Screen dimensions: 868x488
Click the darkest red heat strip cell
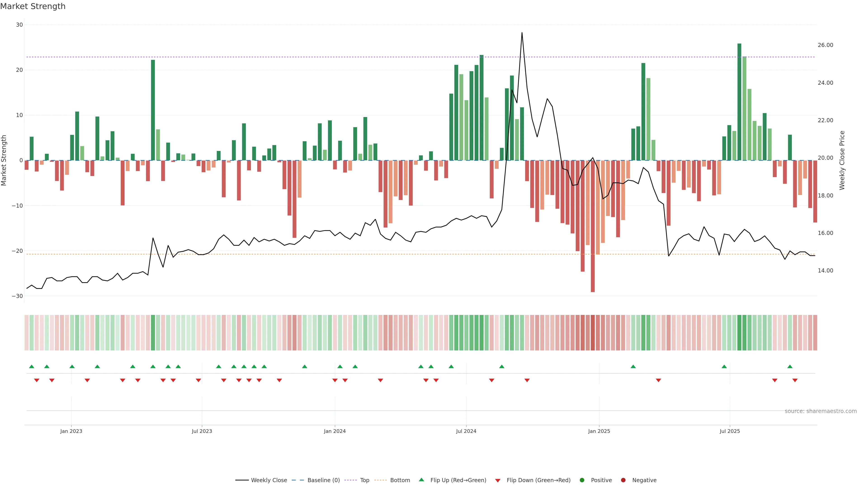coord(593,333)
